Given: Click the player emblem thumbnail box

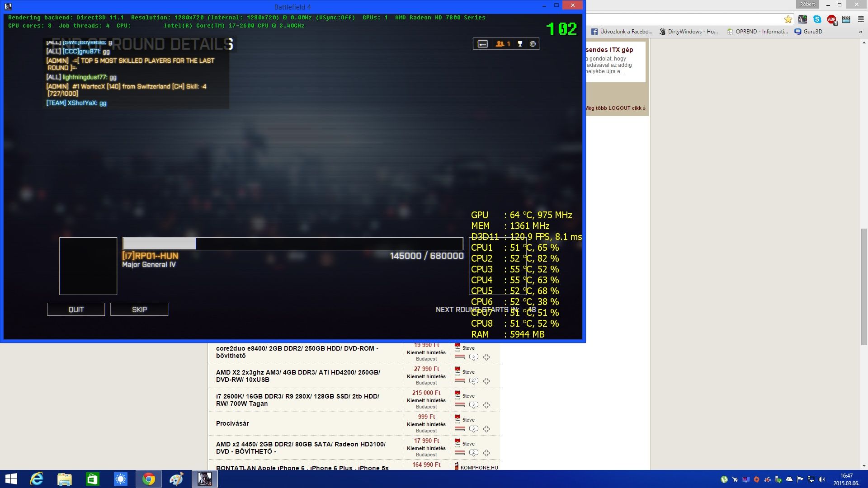Looking at the screenshot, I should pyautogui.click(x=88, y=266).
